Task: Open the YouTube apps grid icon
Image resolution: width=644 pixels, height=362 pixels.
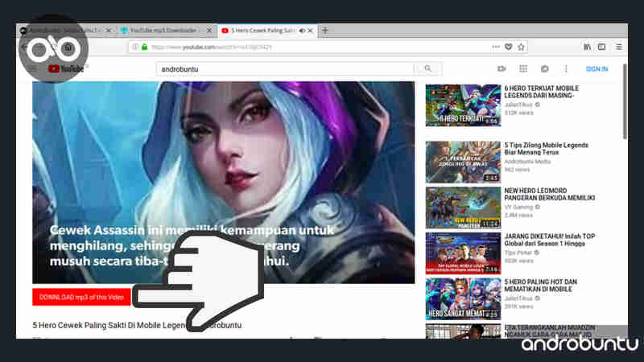Action: point(522,69)
